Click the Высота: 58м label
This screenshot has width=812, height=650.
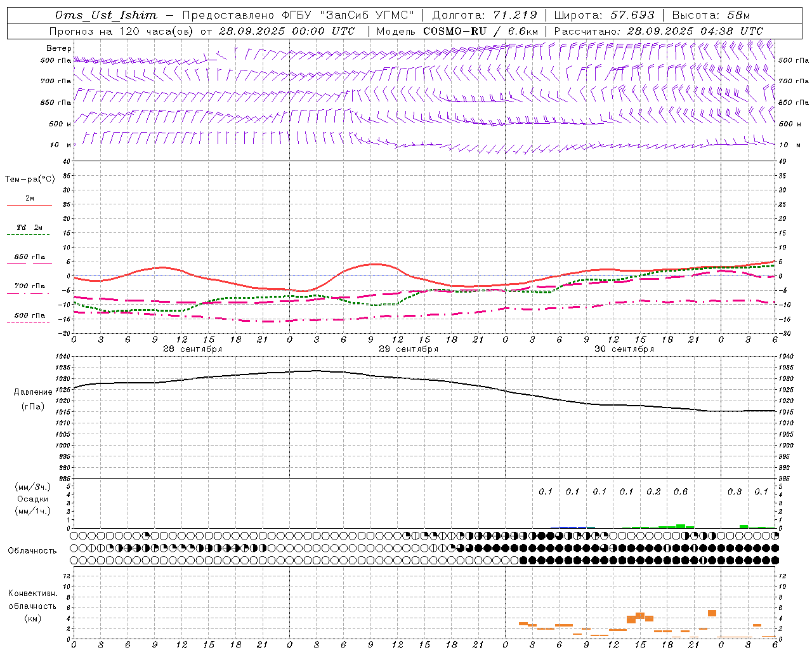(x=710, y=15)
